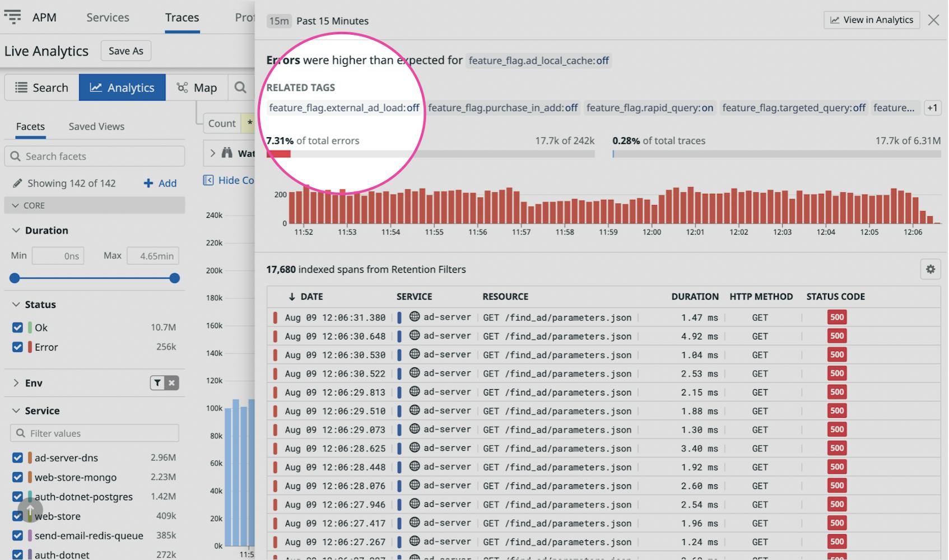Open the Saved Views tab
Viewport: 949px width, 560px height.
coord(96,126)
